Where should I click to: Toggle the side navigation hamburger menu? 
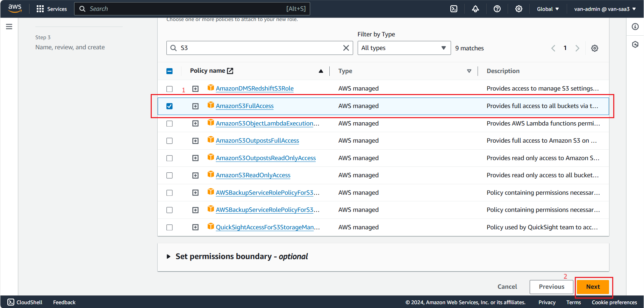[9, 27]
